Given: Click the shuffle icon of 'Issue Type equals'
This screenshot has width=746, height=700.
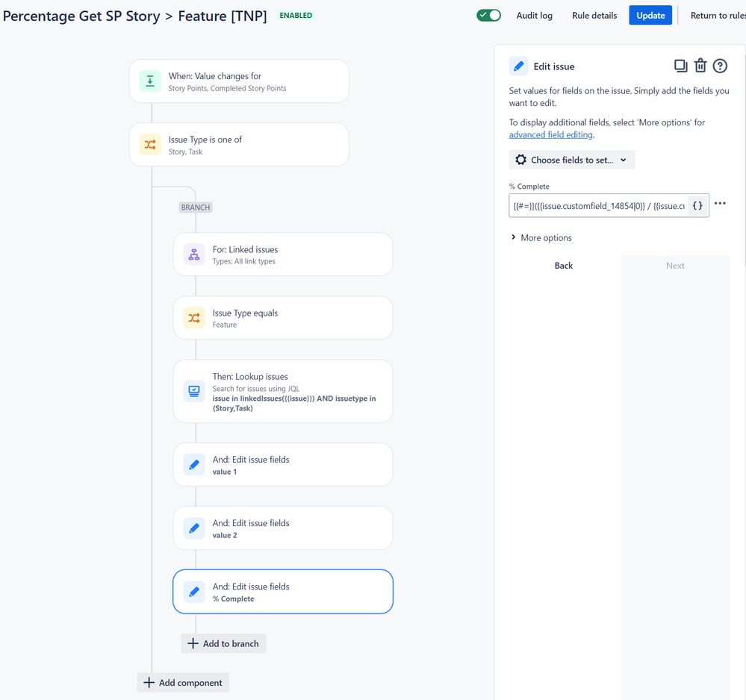Looking at the screenshot, I should tap(194, 318).
